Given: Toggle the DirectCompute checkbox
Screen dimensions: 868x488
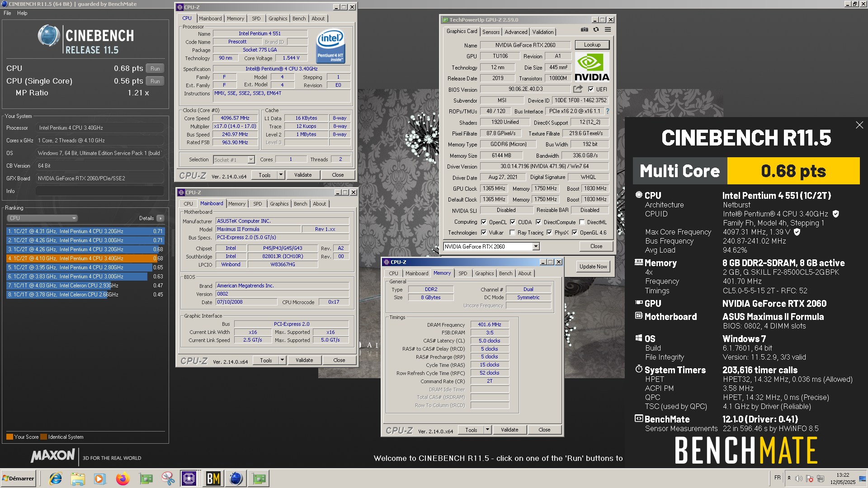Looking at the screenshot, I should (x=538, y=222).
